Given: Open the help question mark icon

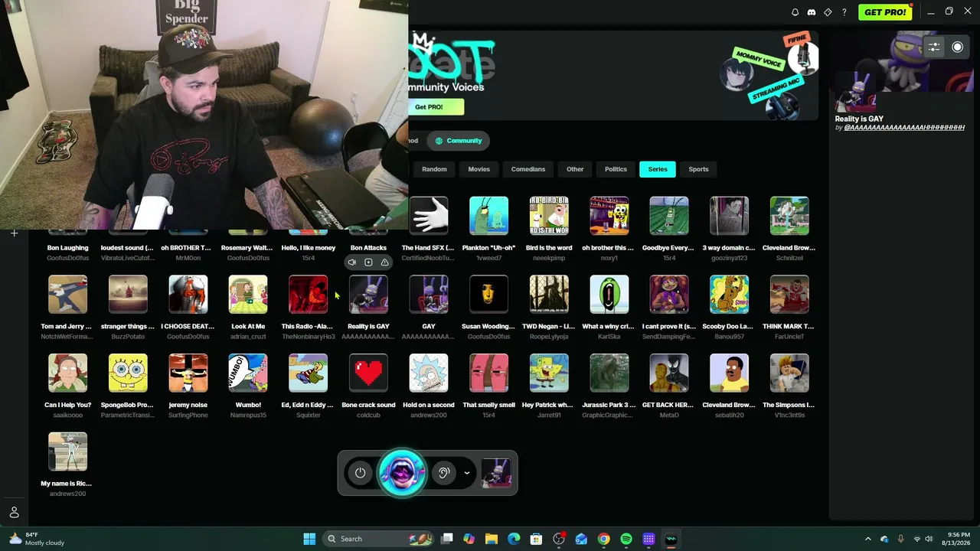Looking at the screenshot, I should click(844, 12).
